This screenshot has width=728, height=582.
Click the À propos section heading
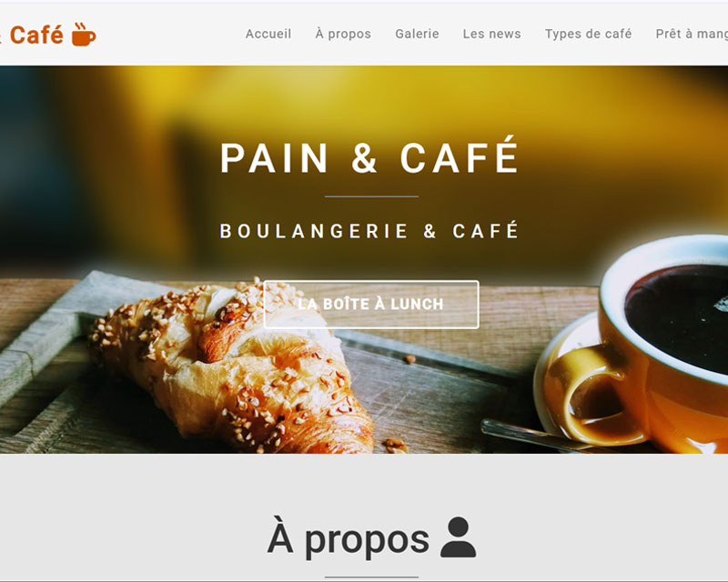pyautogui.click(x=349, y=538)
